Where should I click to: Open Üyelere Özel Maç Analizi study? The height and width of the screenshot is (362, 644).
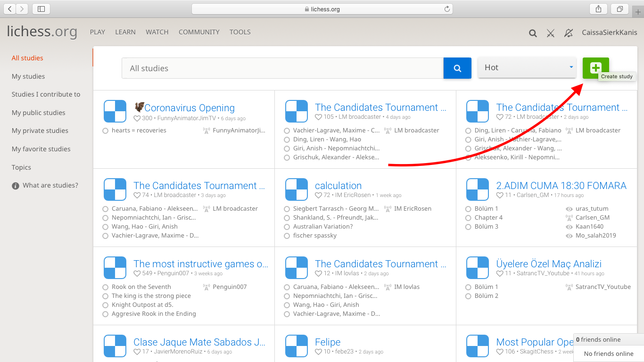tap(549, 264)
